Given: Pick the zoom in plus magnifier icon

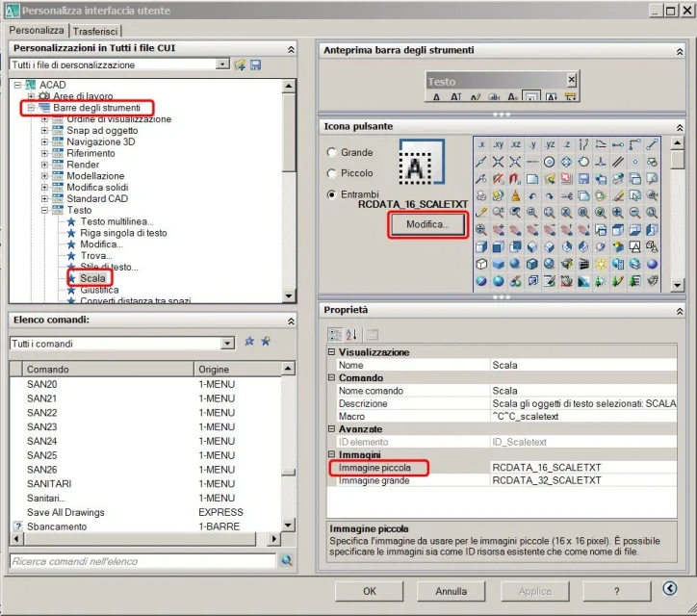Looking at the screenshot, I should (x=618, y=213).
